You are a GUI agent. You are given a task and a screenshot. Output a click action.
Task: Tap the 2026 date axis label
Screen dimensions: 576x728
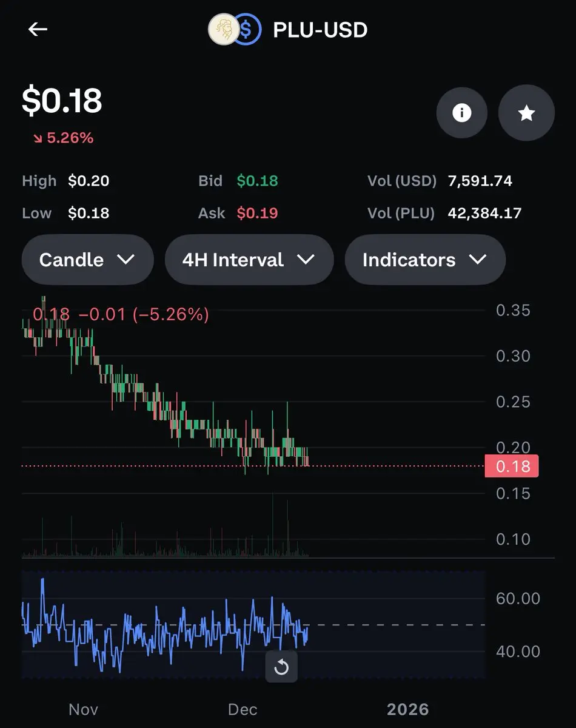coord(407,709)
